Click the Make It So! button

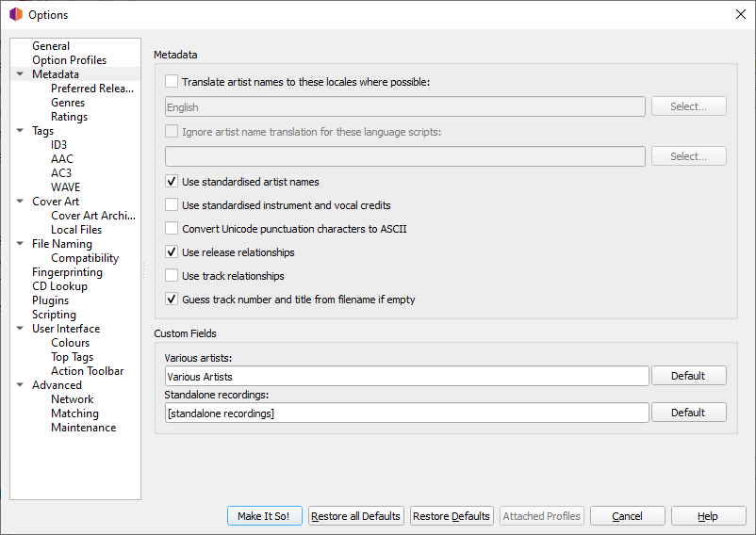point(264,516)
